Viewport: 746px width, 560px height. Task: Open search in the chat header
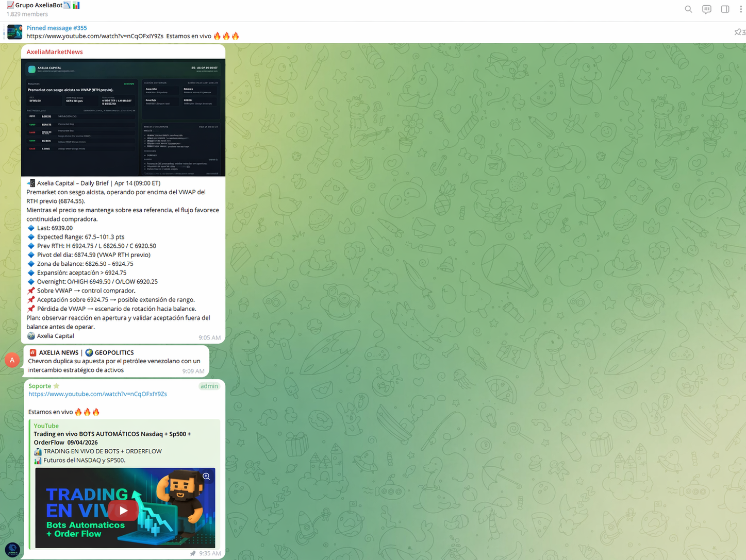coord(688,9)
